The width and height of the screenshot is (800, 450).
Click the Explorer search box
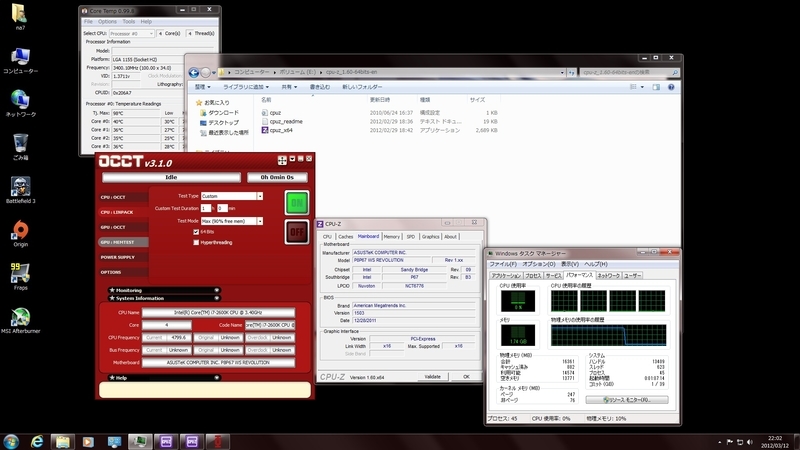pyautogui.click(x=630, y=72)
